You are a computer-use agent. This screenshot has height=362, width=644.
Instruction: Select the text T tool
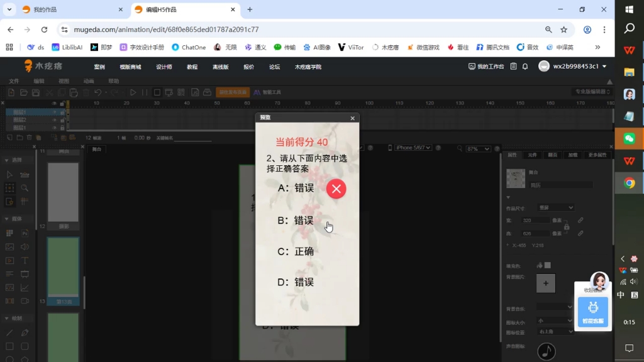coord(25,260)
